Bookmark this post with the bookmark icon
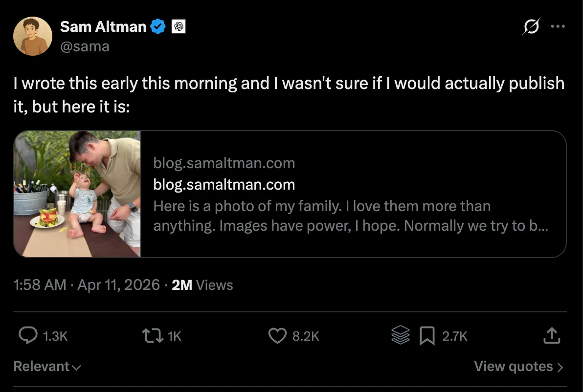This screenshot has width=583, height=392. point(427,335)
